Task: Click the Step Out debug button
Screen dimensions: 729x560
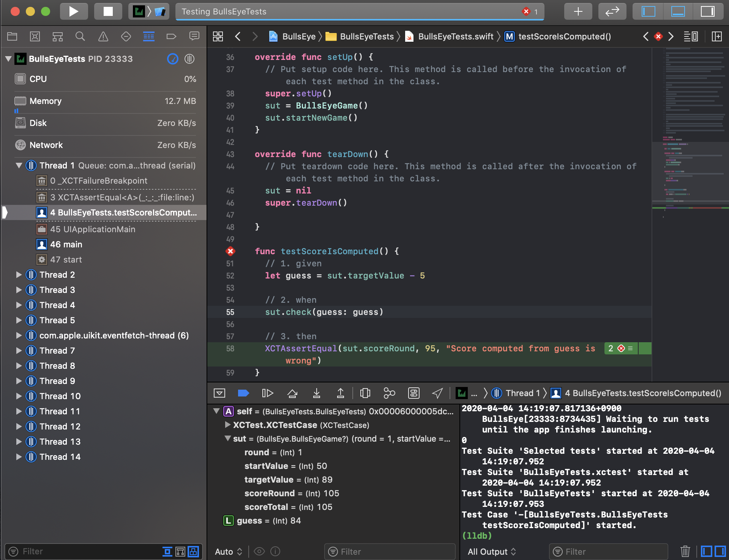Action: click(x=341, y=393)
